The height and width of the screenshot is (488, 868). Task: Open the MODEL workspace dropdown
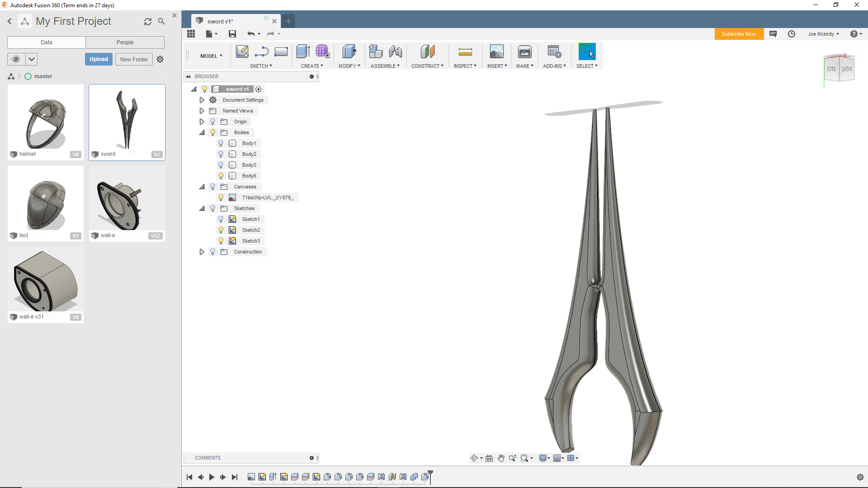211,56
